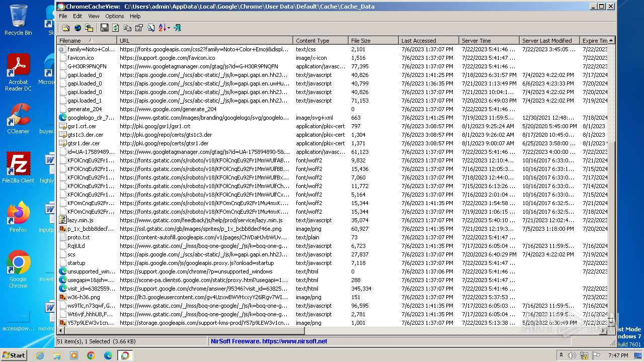Open the Edit menu
Image resolution: width=644 pixels, height=362 pixels.
pos(77,16)
